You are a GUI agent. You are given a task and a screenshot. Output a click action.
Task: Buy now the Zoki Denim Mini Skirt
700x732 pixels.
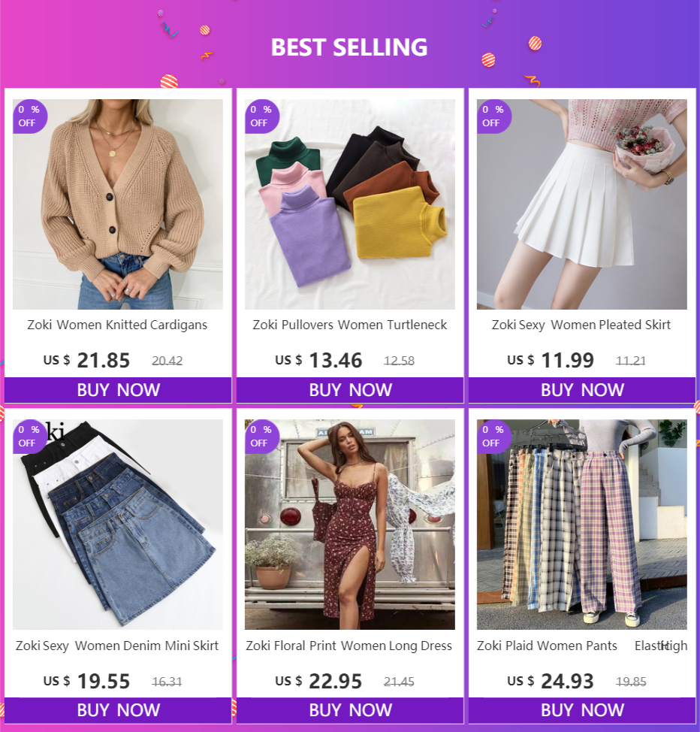click(118, 710)
